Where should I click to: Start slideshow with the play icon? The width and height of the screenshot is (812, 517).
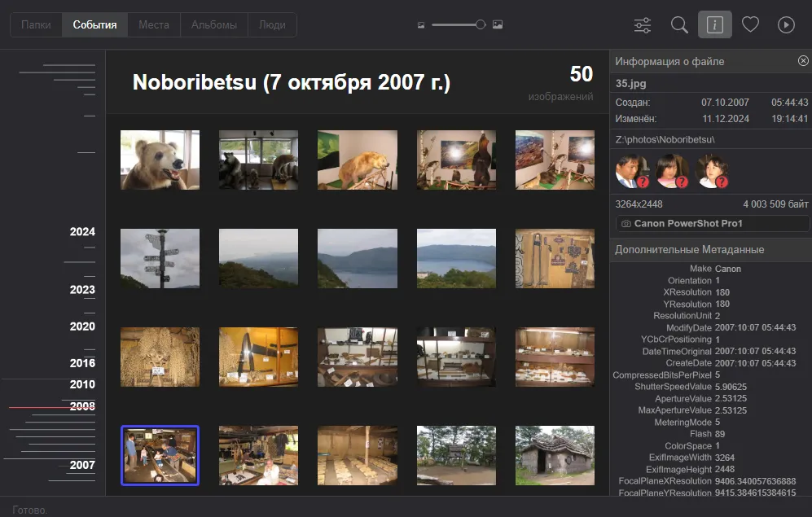pos(786,25)
